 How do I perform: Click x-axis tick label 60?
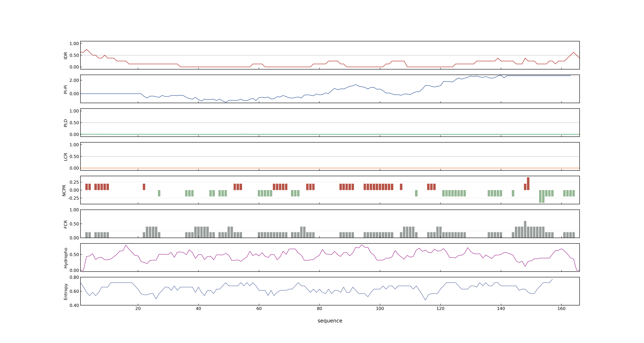(259, 309)
